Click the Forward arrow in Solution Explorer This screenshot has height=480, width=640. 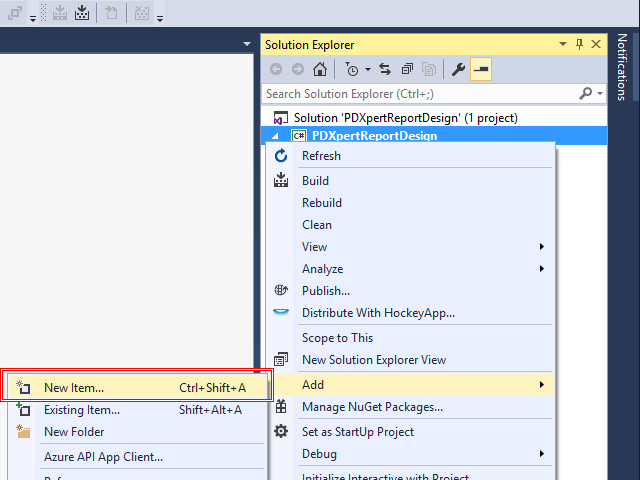pos(298,69)
